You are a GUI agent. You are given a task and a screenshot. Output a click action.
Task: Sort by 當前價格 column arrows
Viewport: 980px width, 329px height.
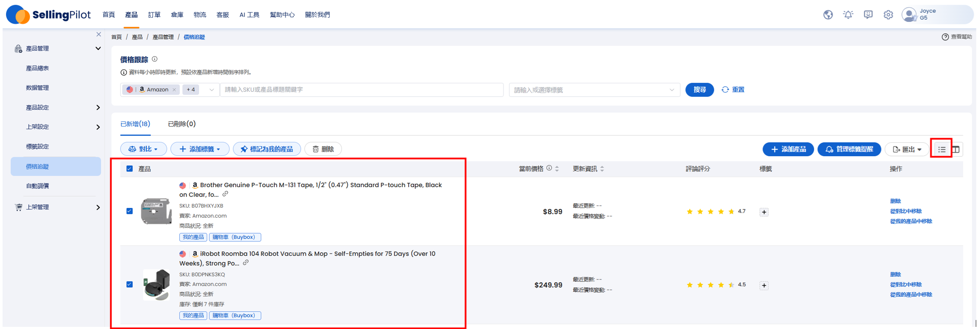(x=557, y=169)
